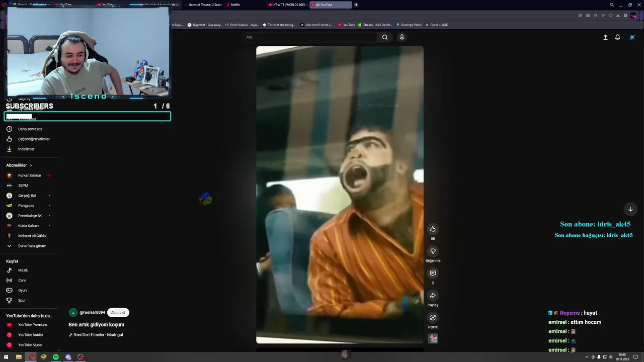Open Gösterge Paneli bookmark
Image resolution: width=644 pixels, height=362 pixels.
pos(409,25)
